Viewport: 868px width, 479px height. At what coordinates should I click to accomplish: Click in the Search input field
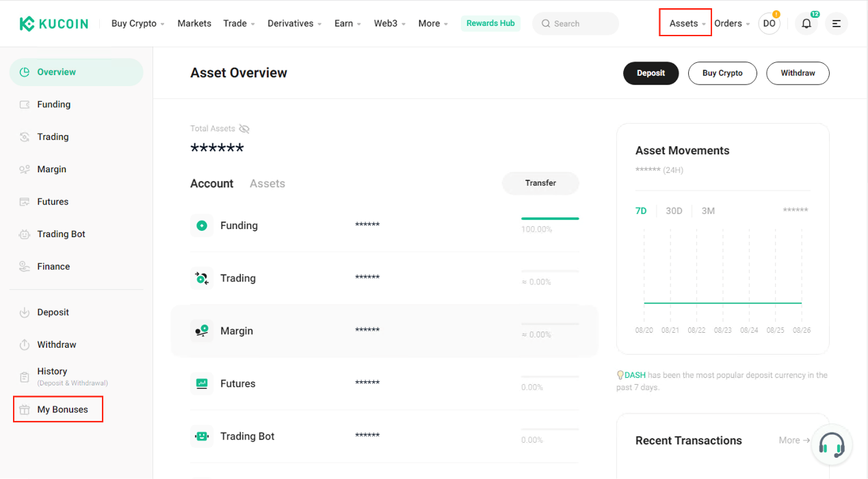pos(575,23)
